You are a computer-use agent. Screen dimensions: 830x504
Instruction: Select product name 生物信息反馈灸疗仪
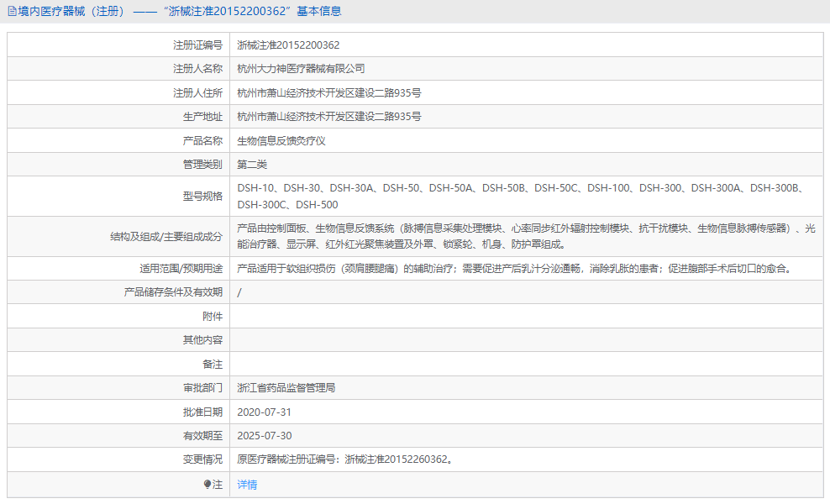tap(281, 141)
